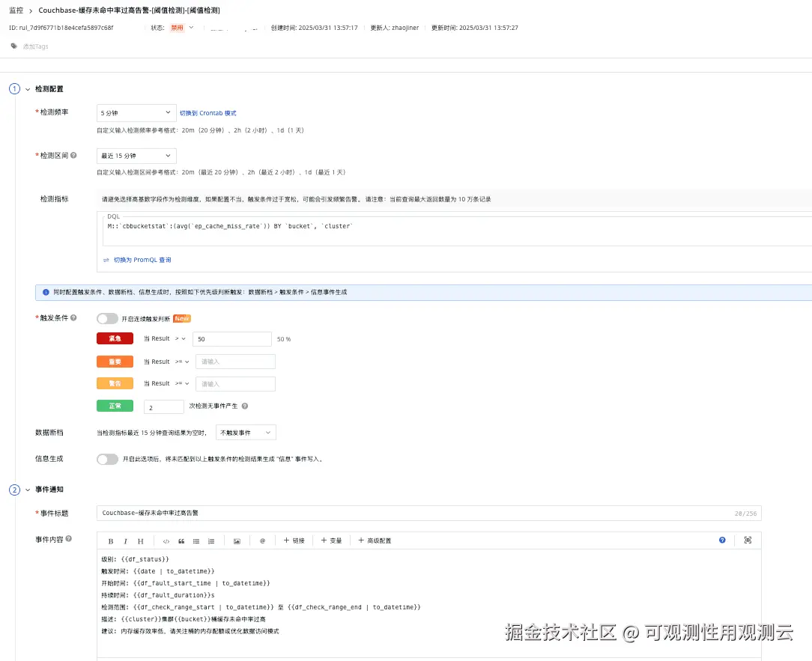
Task: Collapse the 事件通知 section
Action: coord(28,490)
